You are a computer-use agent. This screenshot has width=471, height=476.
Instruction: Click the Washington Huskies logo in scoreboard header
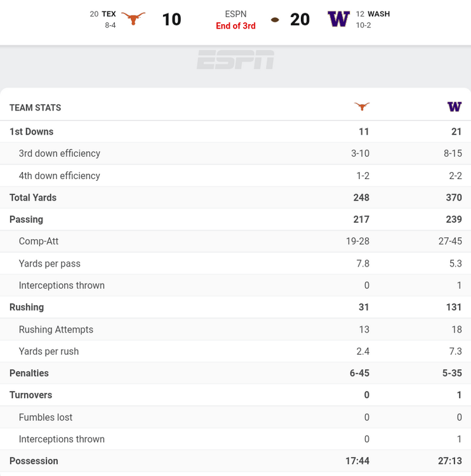(x=338, y=19)
